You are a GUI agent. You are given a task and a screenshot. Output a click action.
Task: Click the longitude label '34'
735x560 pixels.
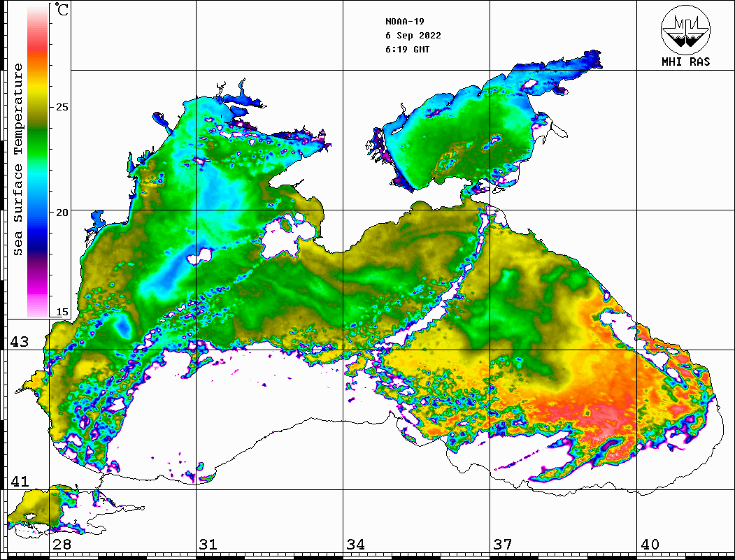click(355, 544)
